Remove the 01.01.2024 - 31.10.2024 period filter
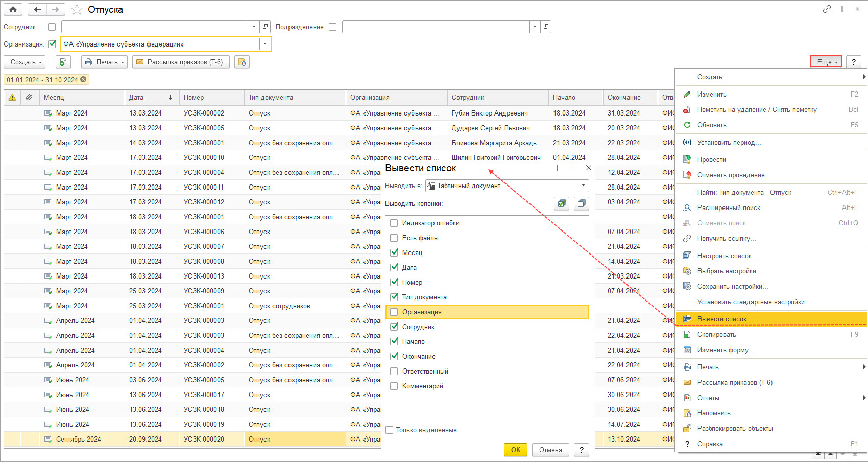868x462 pixels. (x=83, y=80)
